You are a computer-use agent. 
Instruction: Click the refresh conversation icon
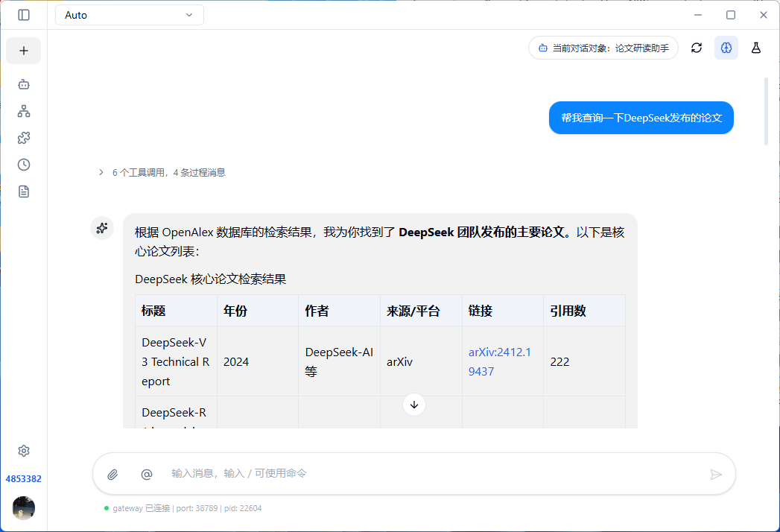click(x=697, y=48)
